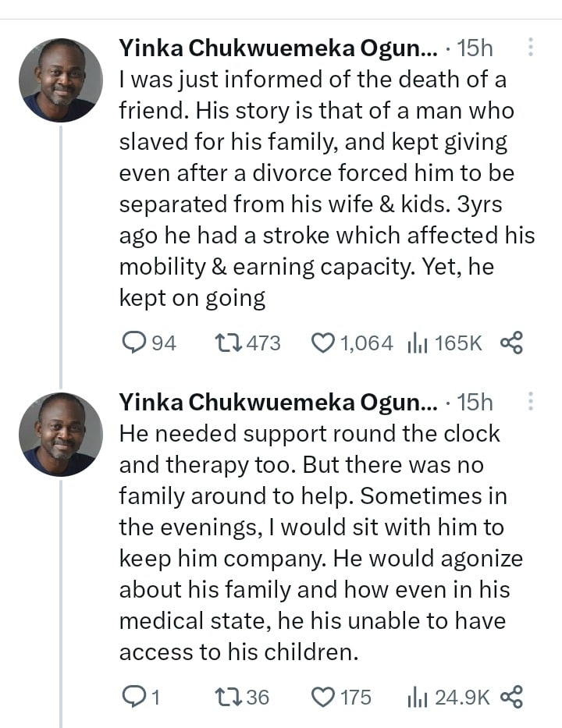This screenshot has width=562, height=728.
Task: Open the first tweet's 15h timestamp
Action: 475,48
